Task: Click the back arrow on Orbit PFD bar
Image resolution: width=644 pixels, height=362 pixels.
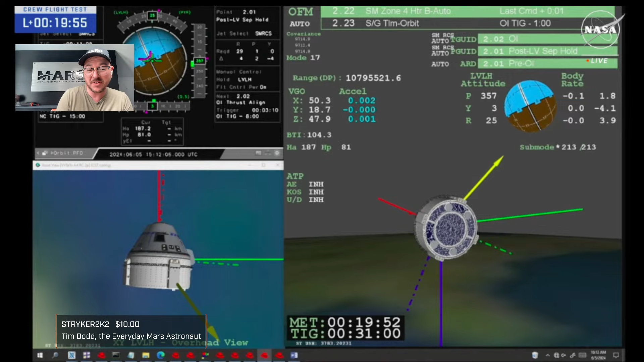Action: click(38, 153)
